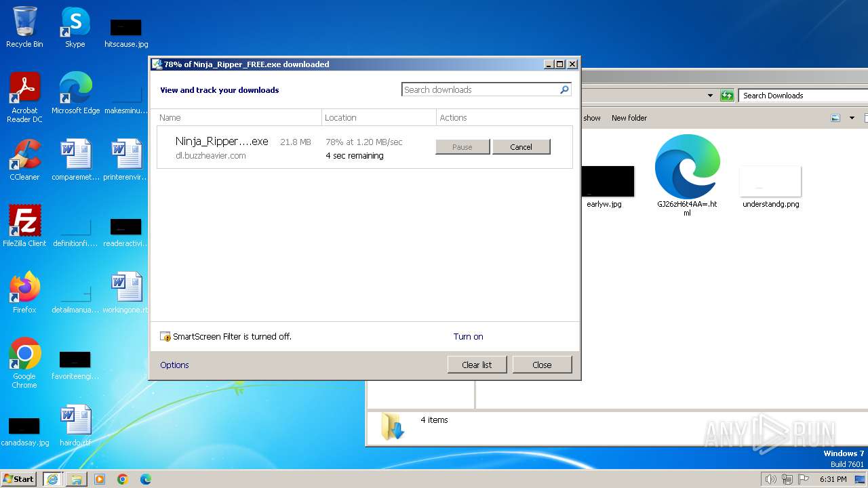868x488 pixels.
Task: Select the workingone.rtf desktop document
Action: (x=126, y=293)
